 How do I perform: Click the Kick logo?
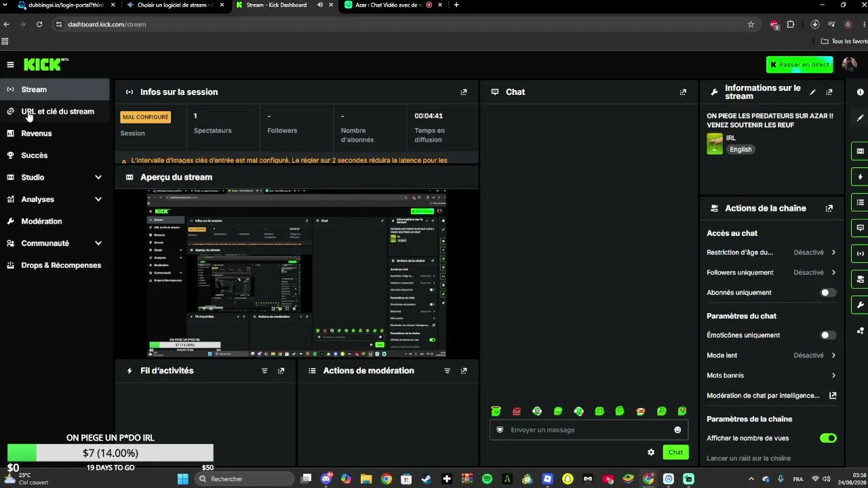coord(46,64)
